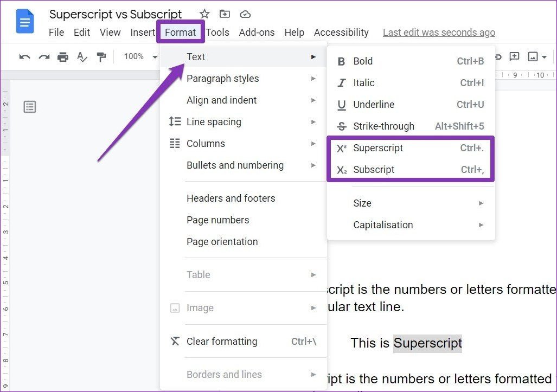Open the Accessibility menu
Viewport: 557px width, 392px height.
tap(341, 33)
